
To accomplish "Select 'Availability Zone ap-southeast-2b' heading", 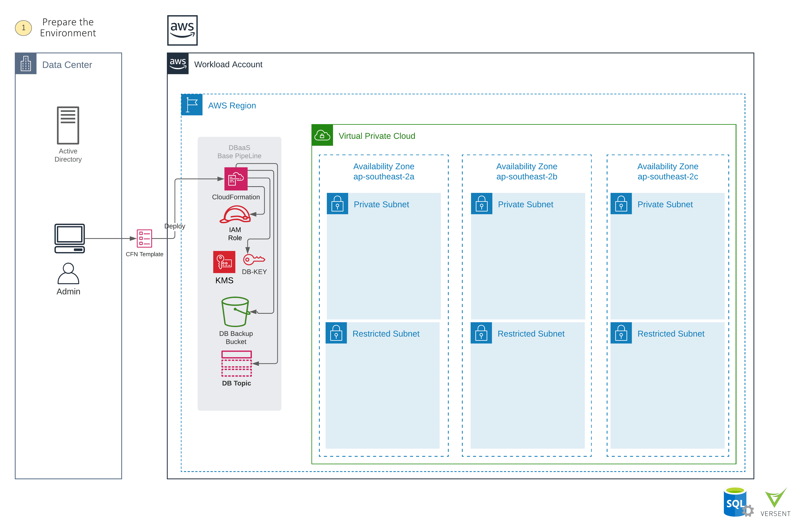I will point(526,171).
